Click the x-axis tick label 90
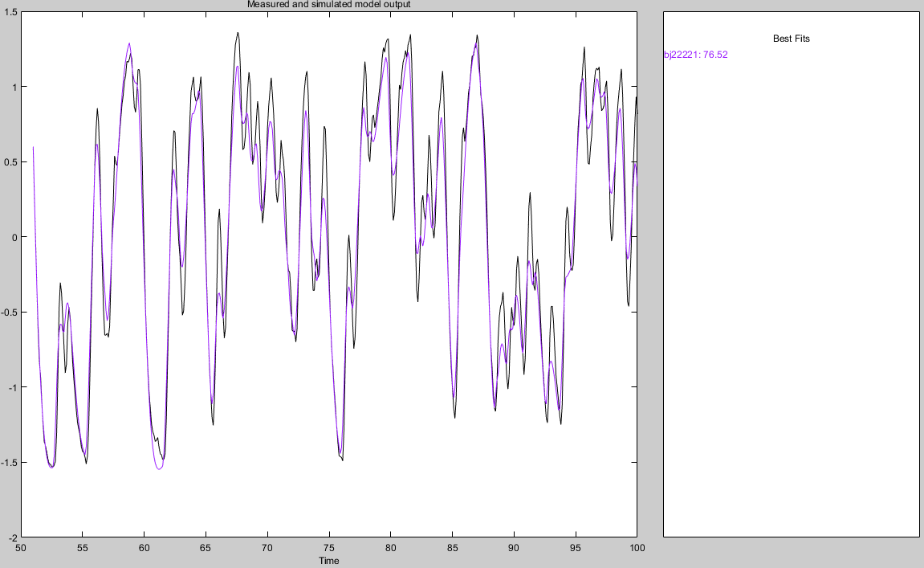 coord(513,547)
